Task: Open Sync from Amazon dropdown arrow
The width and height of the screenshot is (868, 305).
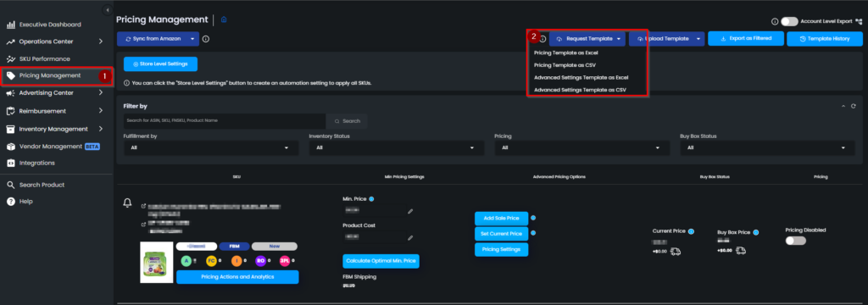Action: pos(192,39)
